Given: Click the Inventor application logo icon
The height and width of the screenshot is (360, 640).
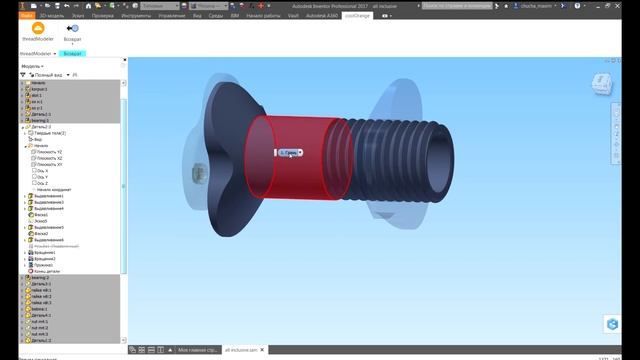Looking at the screenshot, I should coord(22,6).
